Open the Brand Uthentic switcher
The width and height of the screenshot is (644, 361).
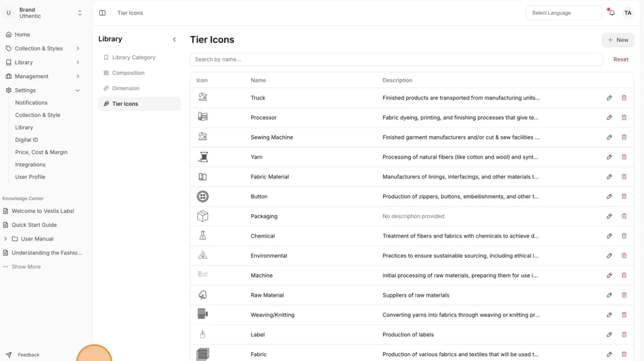tap(45, 13)
